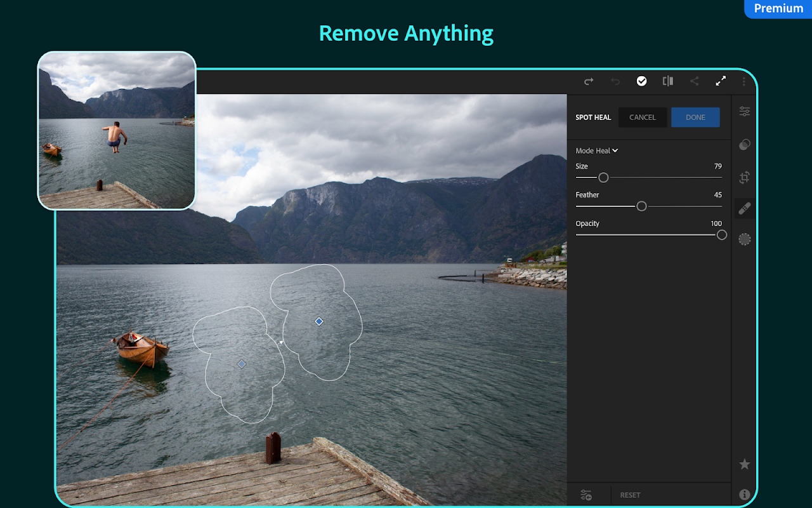Open the info icon in sidebar
Screen dimensions: 812x508
[x=745, y=495]
